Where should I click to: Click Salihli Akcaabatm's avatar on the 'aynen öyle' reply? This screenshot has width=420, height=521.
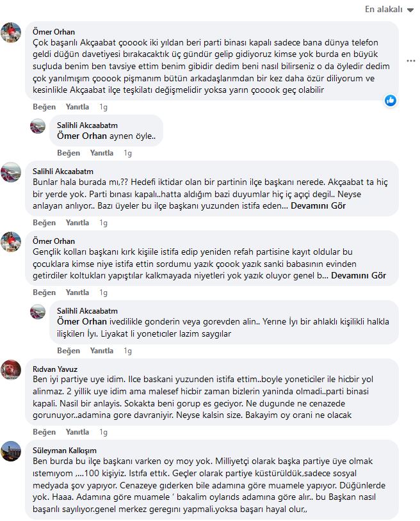[x=38, y=126]
